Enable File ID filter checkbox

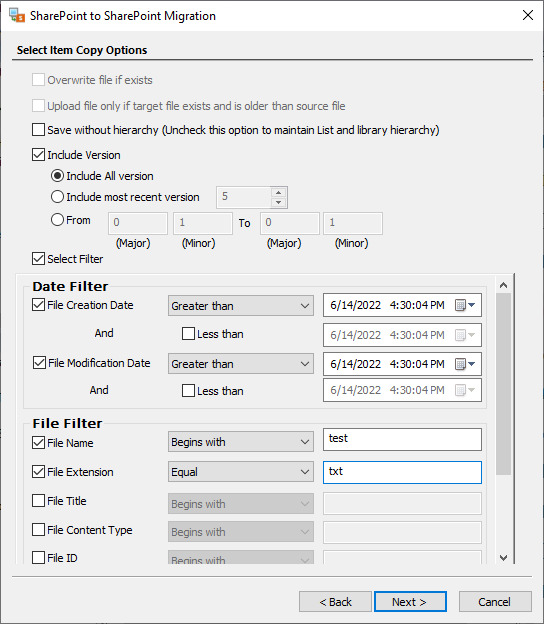(38, 558)
